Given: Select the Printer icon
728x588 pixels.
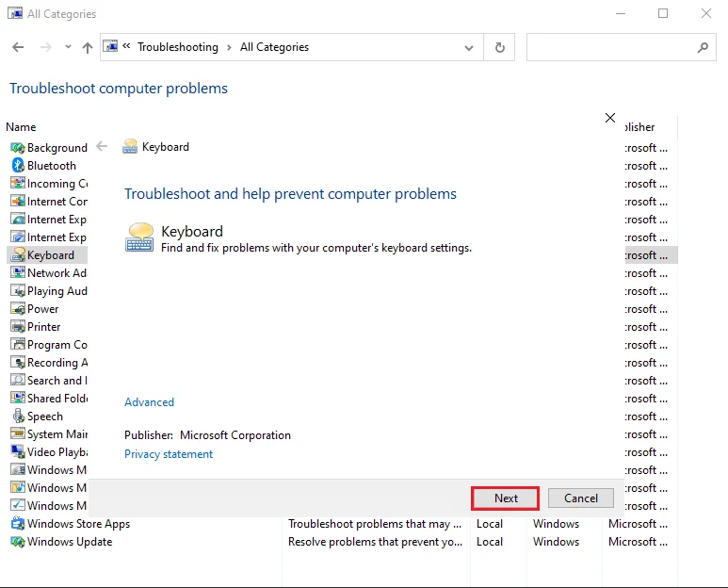Looking at the screenshot, I should click(18, 327).
